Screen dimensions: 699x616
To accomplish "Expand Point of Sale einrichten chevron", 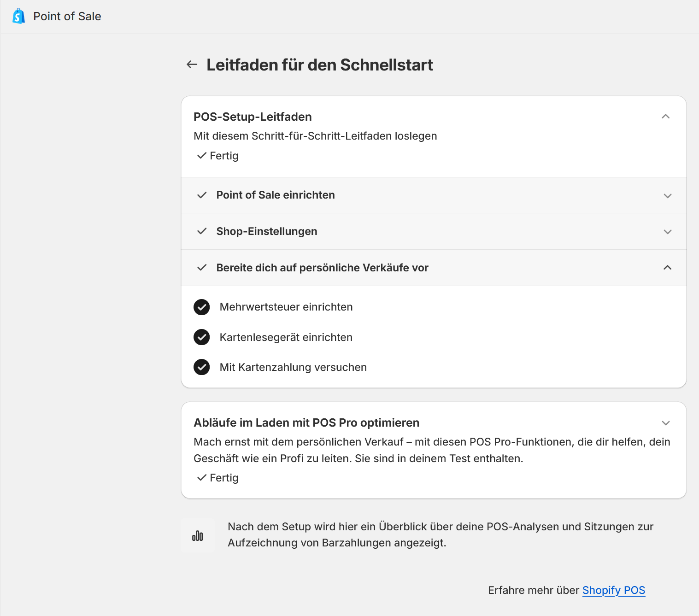I will (667, 196).
